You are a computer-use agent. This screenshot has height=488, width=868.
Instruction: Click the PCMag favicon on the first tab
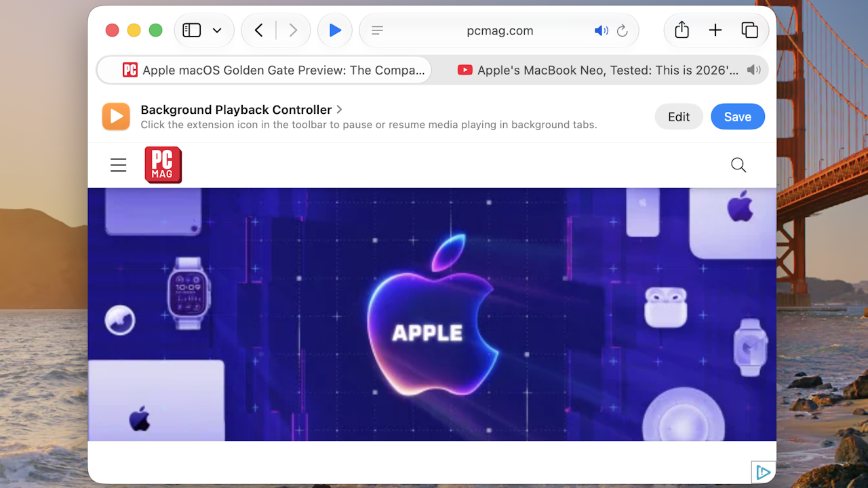[x=130, y=70]
